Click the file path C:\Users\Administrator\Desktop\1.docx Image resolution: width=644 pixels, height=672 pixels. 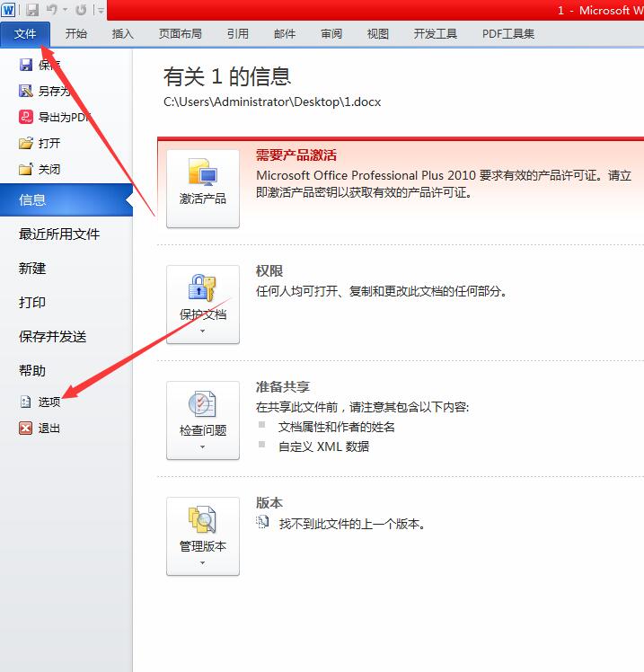272,102
